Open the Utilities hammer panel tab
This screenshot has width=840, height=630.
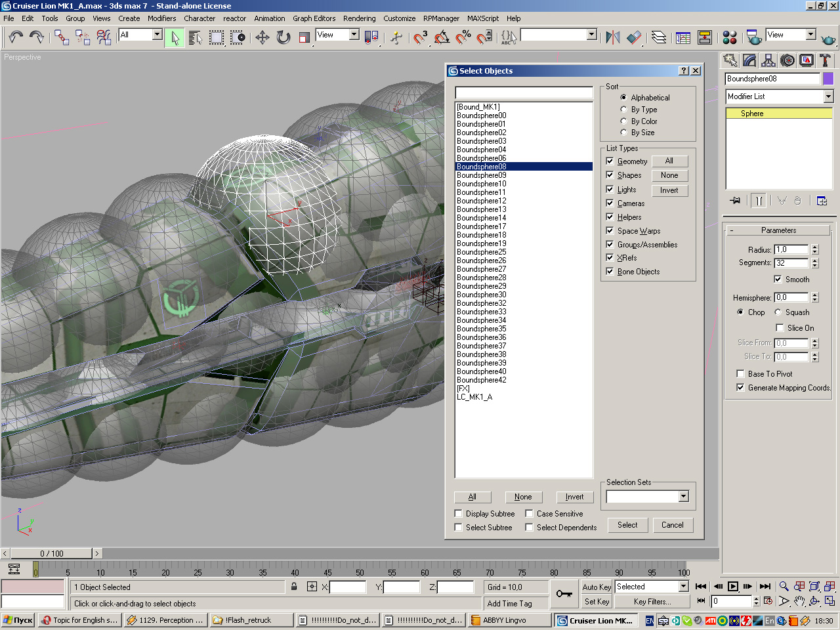coord(825,61)
